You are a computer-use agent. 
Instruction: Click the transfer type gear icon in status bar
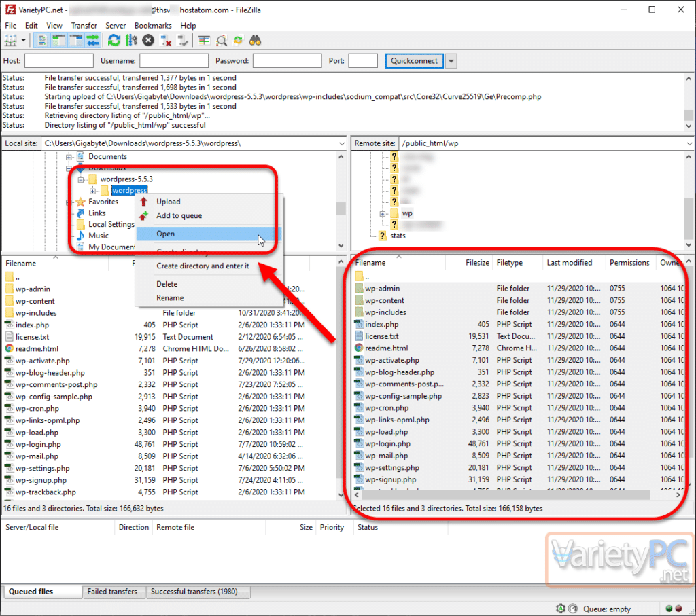click(x=561, y=609)
